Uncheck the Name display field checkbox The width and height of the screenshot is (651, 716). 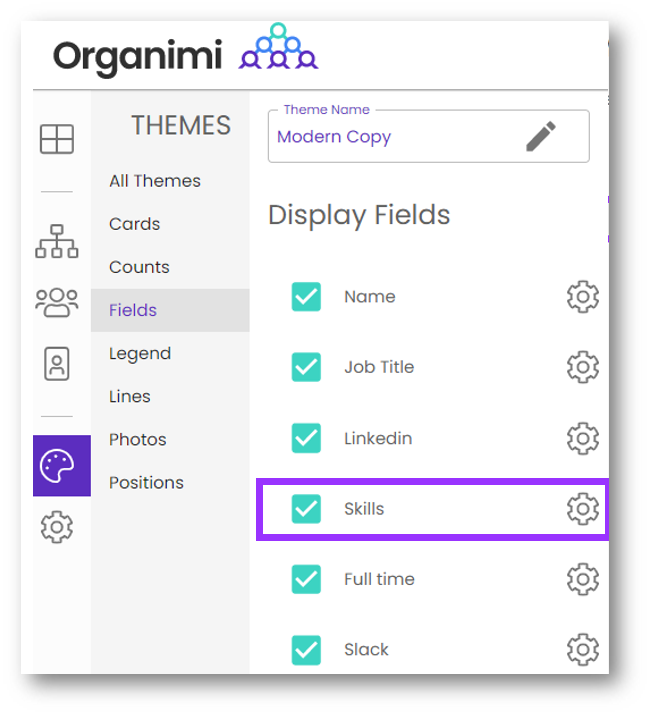[307, 297]
